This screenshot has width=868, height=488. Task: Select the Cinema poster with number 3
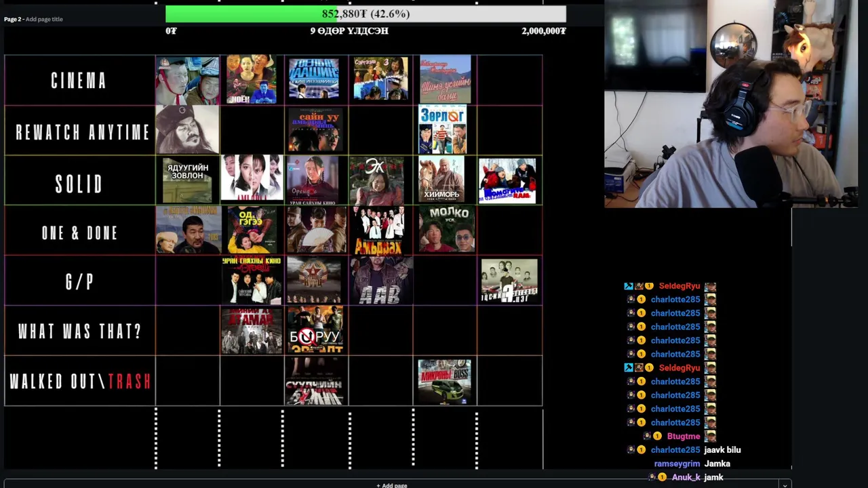tap(380, 79)
